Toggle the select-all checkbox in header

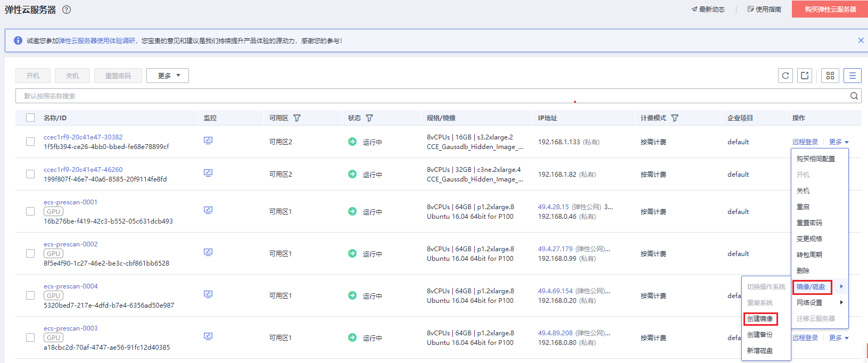pos(30,118)
